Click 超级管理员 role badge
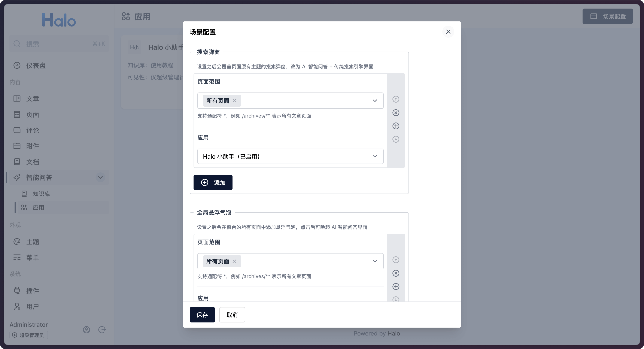Viewport: 644px width, 349px height. [x=28, y=335]
